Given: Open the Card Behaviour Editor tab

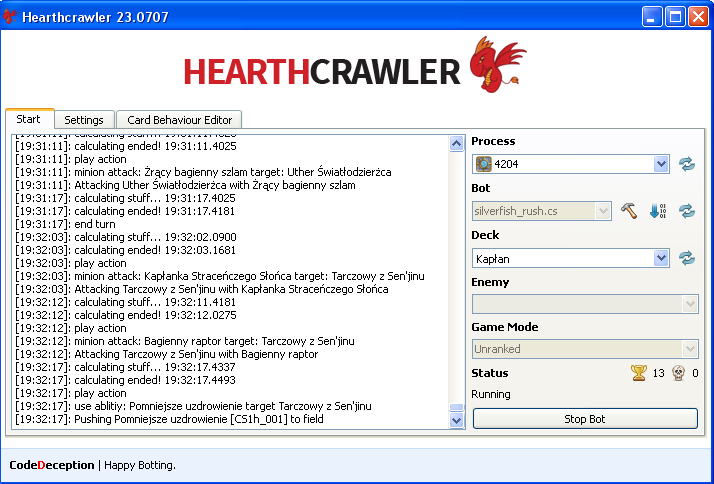Looking at the screenshot, I should point(179,120).
